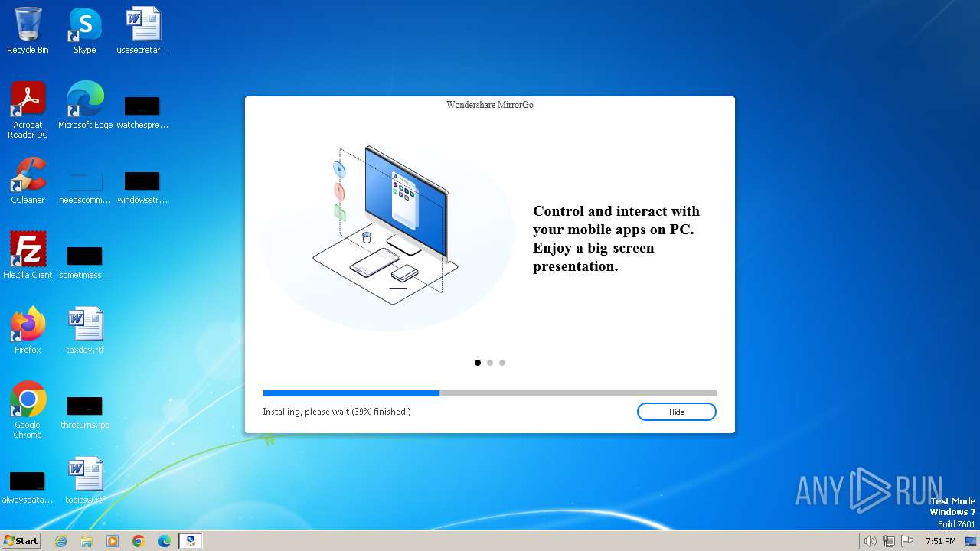Open Windows Explorer folder in the taskbar
The width and height of the screenshot is (980, 551).
click(87, 541)
